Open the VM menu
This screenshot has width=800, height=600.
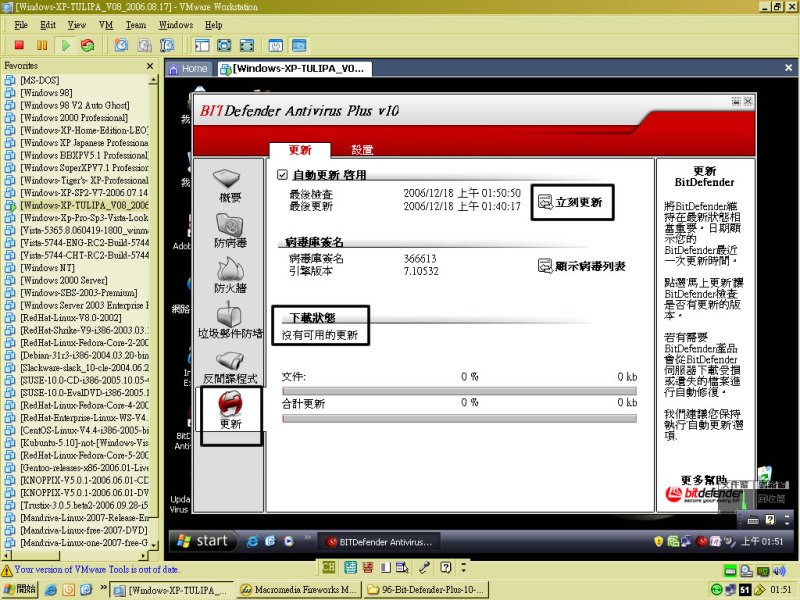pos(106,24)
